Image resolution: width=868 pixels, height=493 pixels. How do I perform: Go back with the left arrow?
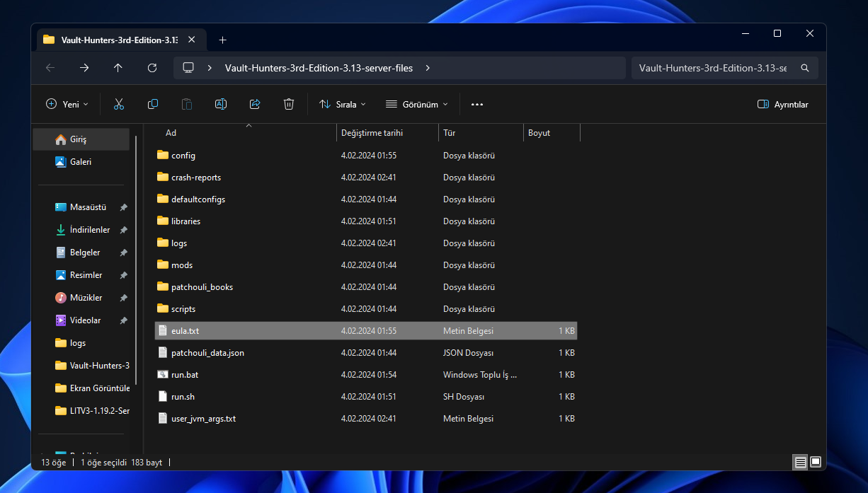[x=50, y=68]
